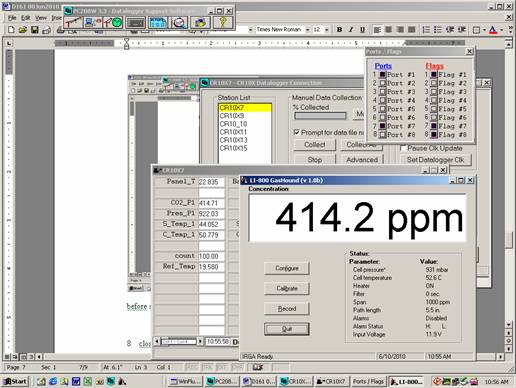The width and height of the screenshot is (516, 388).
Task: Toggle Flag #1 checkbox
Action: [x=433, y=74]
